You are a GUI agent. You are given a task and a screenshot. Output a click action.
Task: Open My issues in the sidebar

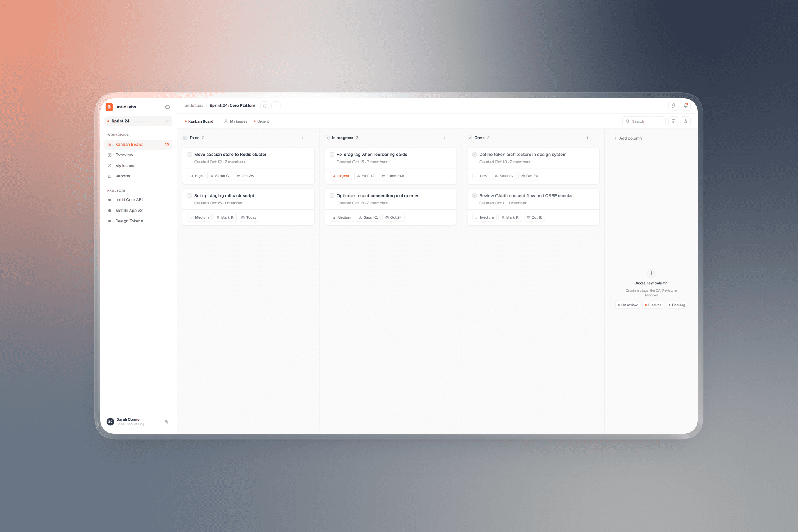[138, 165]
